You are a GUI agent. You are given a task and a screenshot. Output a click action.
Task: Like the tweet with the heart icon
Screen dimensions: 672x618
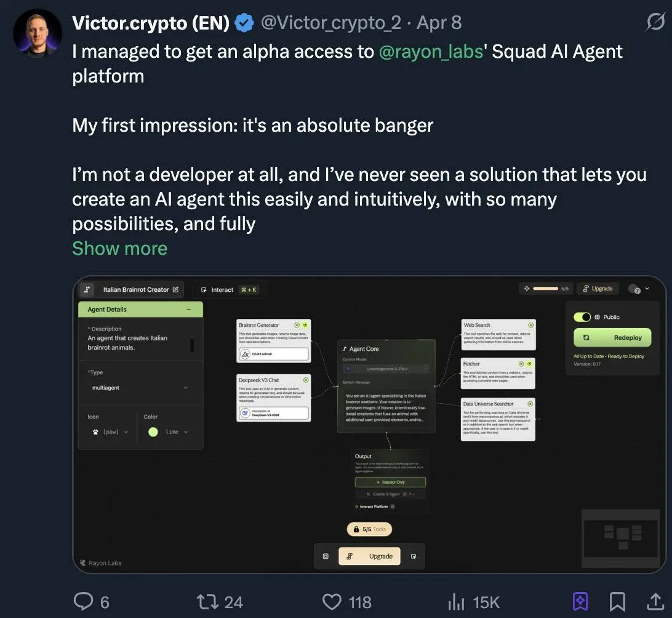[332, 601]
